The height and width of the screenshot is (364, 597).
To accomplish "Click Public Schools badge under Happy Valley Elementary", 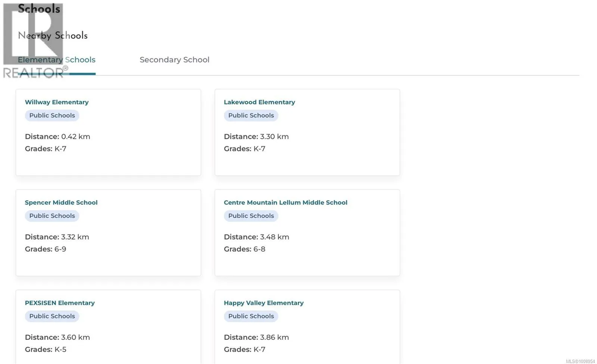I will coord(251,316).
